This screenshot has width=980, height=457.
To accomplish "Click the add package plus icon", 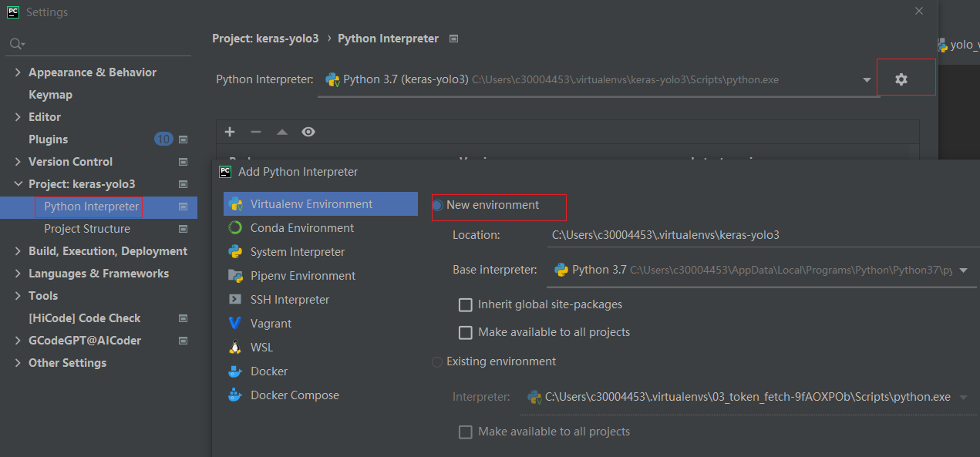I will [230, 132].
